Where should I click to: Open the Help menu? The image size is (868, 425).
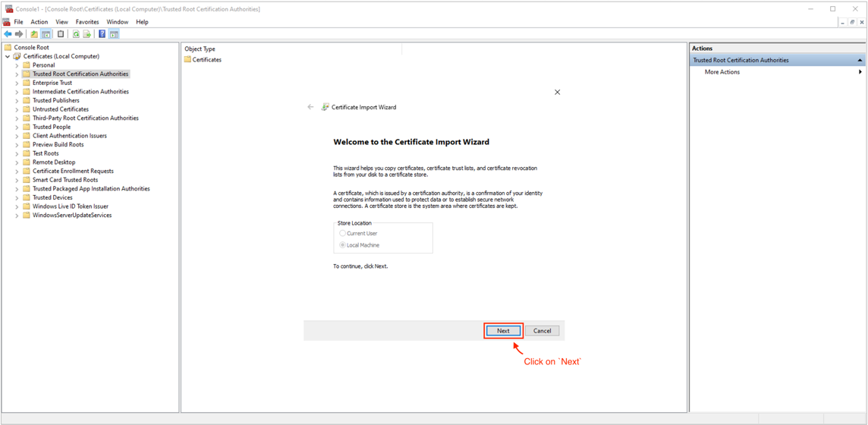[x=143, y=22]
